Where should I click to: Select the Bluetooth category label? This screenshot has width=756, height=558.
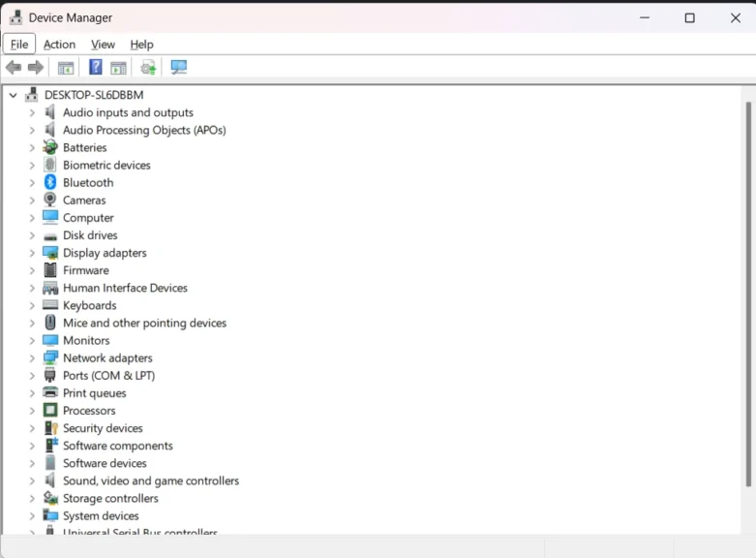click(88, 182)
